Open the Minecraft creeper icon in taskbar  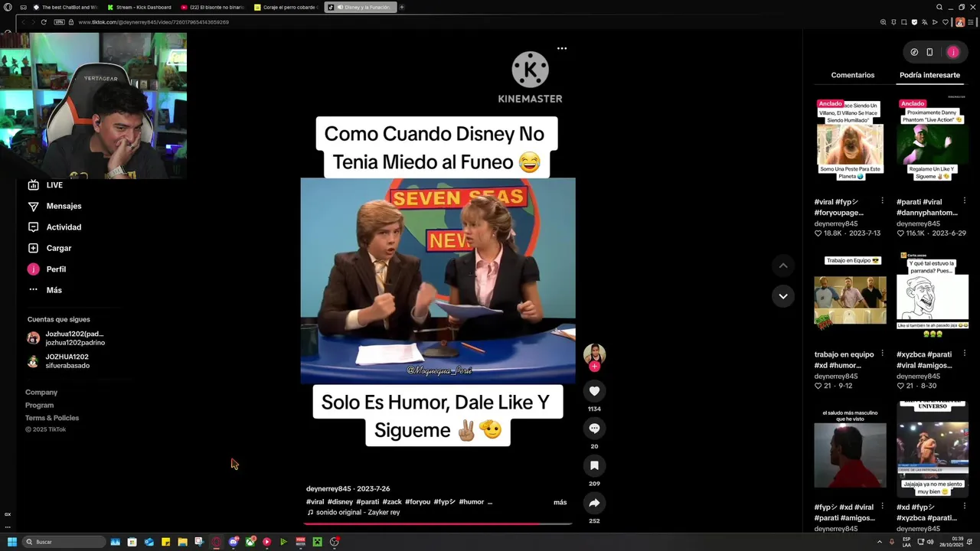(x=317, y=542)
